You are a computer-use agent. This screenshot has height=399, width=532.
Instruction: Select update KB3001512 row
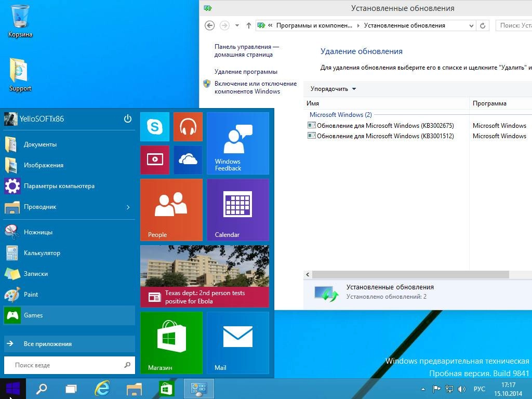(x=419, y=136)
